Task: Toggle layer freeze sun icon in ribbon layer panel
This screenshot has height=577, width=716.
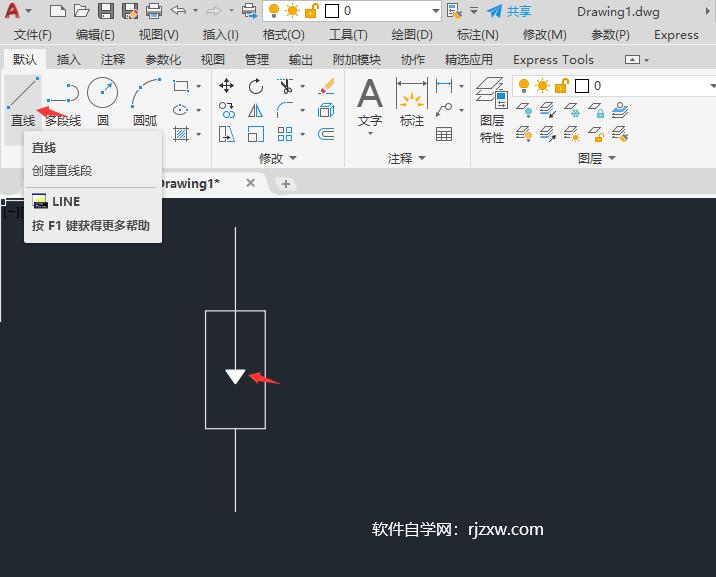Action: (x=542, y=85)
